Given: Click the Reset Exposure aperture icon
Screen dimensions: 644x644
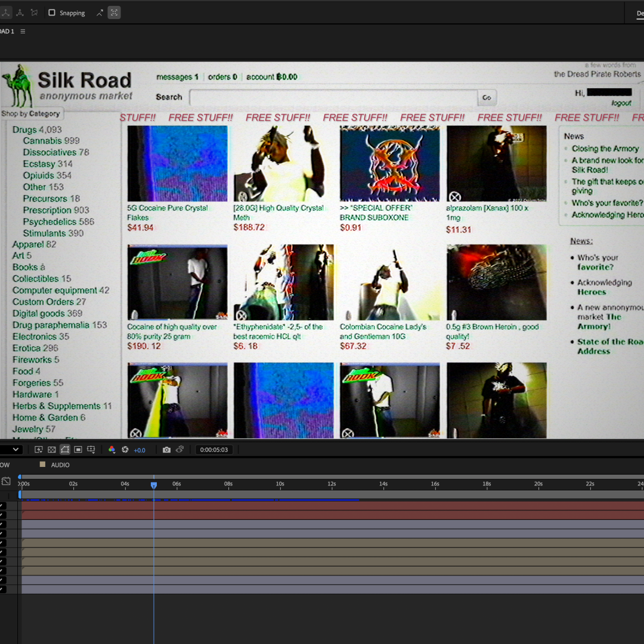Looking at the screenshot, I should click(125, 450).
